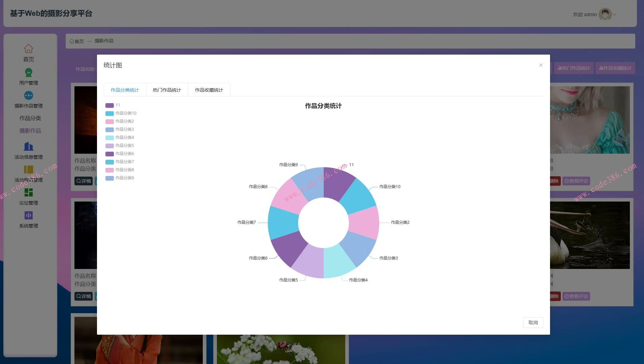The height and width of the screenshot is (364, 644).
Task: Click 摄影作品 in the breadcrumb
Action: pyautogui.click(x=104, y=41)
